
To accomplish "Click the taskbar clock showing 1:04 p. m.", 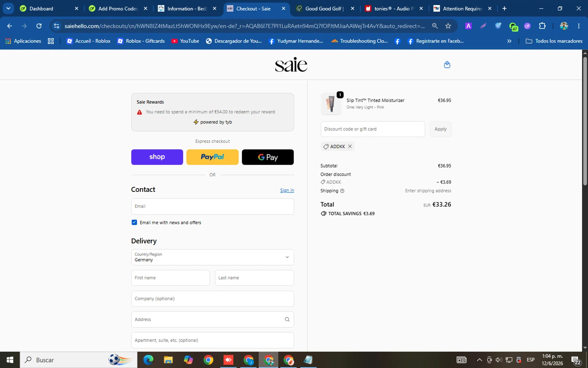I will pyautogui.click(x=552, y=360).
